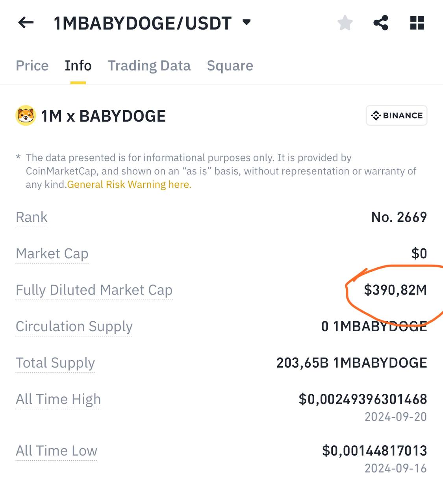The image size is (443, 504).
Task: Tap the Market Cap label
Action: tap(52, 254)
